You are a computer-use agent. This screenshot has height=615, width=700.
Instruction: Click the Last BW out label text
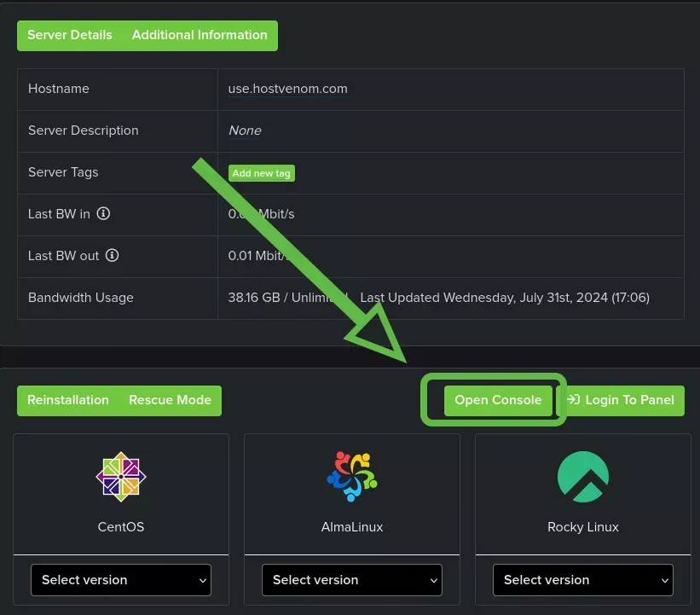point(63,256)
